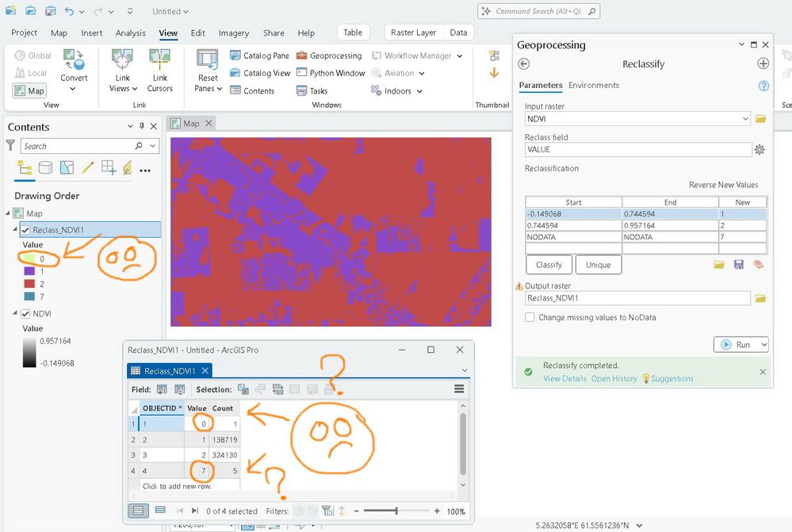Expand the Run button dropdown arrow
The width and height of the screenshot is (792, 532).
pos(763,345)
